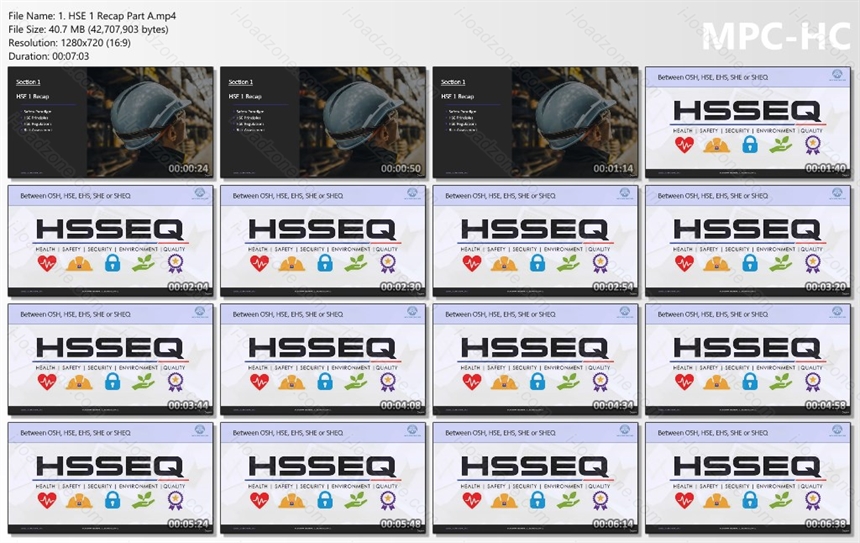Open the thumbnail stamped 00:00:24
The image size is (860, 543).
111,122
